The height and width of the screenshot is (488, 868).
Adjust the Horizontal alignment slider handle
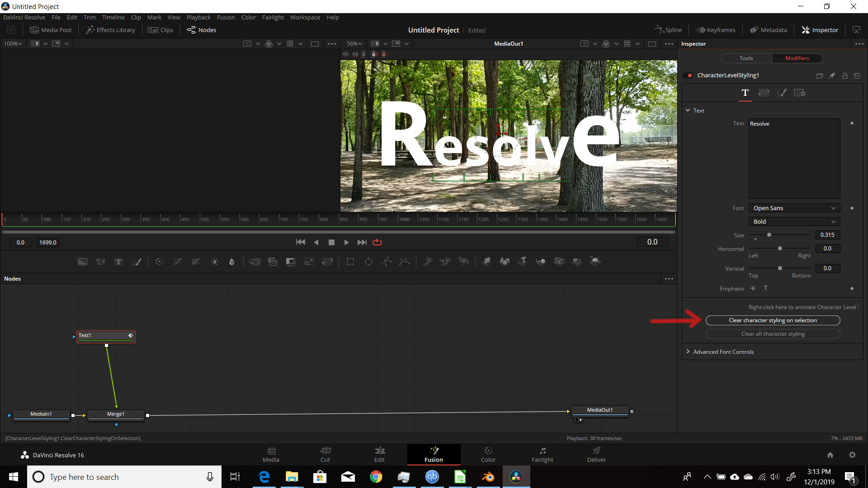780,249
